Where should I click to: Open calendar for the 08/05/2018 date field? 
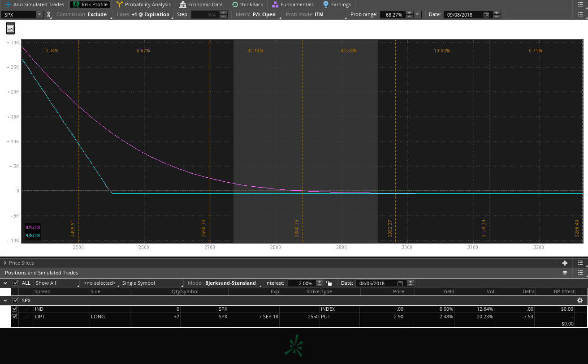coord(400,283)
